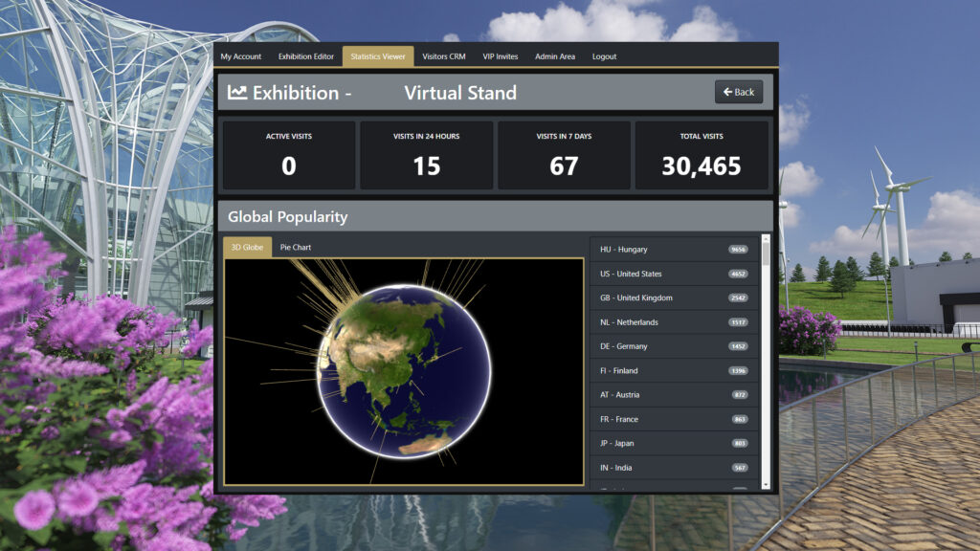Switch to the Pie Chart view
Viewport: 980px width, 551px height.
(x=295, y=248)
